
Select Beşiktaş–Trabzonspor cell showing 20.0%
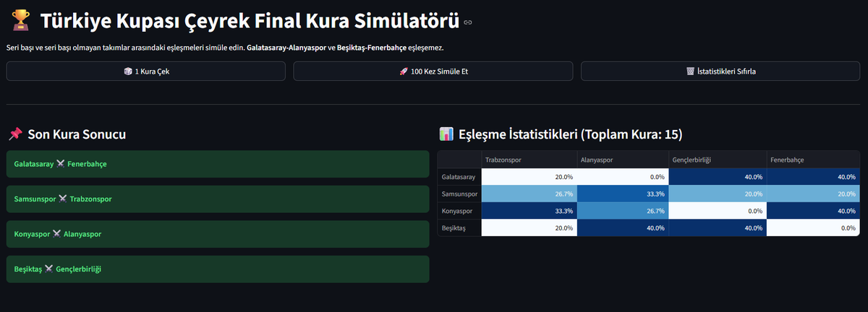[529, 227]
